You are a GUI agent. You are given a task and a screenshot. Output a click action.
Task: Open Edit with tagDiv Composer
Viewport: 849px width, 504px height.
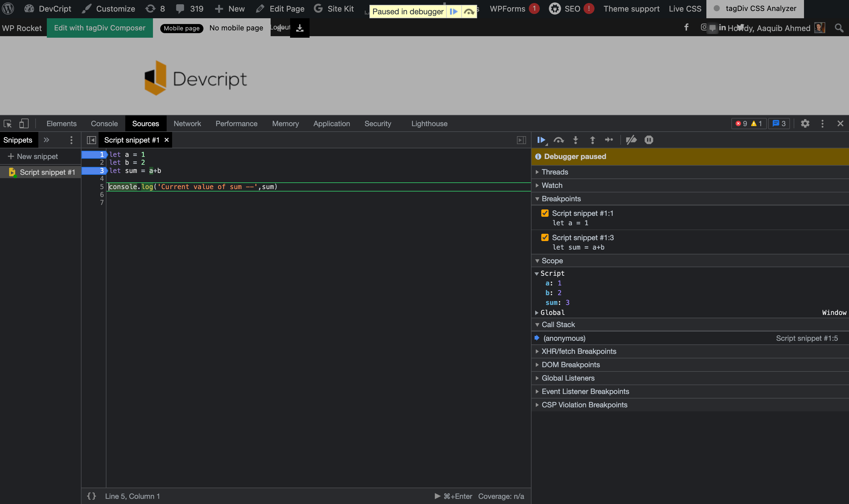click(x=100, y=28)
